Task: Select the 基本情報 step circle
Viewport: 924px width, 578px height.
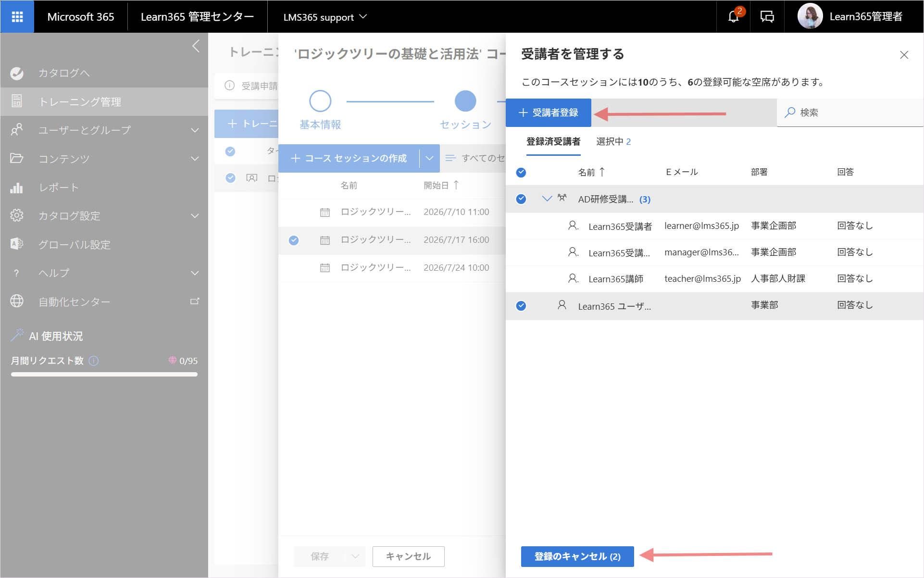Action: (x=320, y=101)
